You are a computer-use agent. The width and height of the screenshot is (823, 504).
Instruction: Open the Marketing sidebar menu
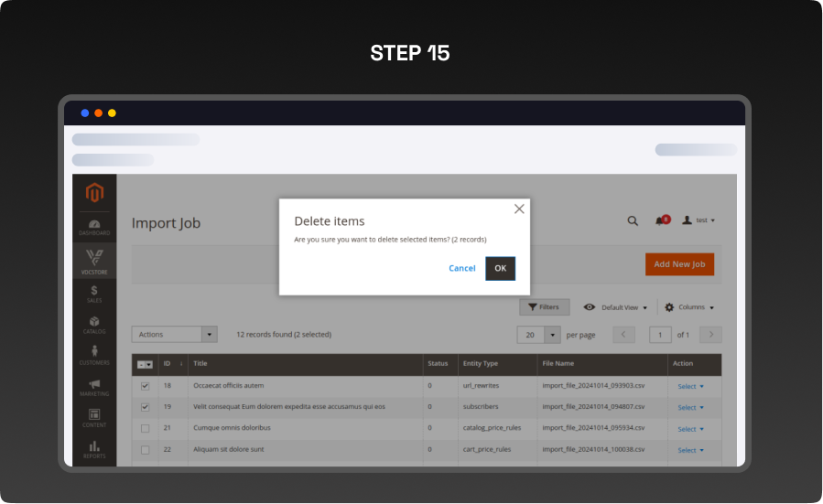94,387
